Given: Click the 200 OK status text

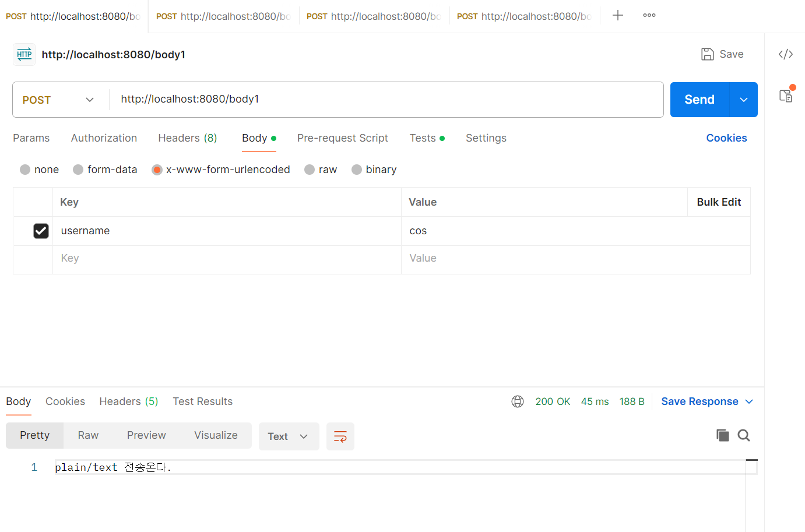Looking at the screenshot, I should coord(553,401).
